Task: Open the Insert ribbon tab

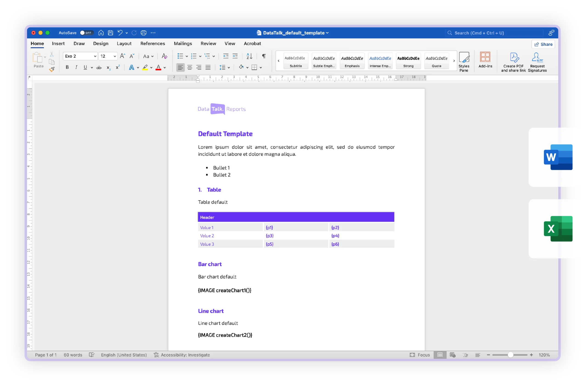Action: tap(58, 44)
